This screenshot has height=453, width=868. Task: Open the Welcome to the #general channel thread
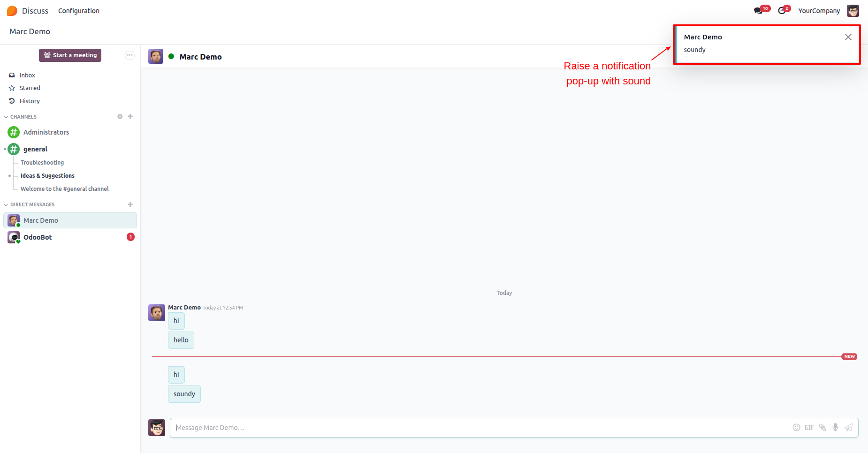(65, 189)
